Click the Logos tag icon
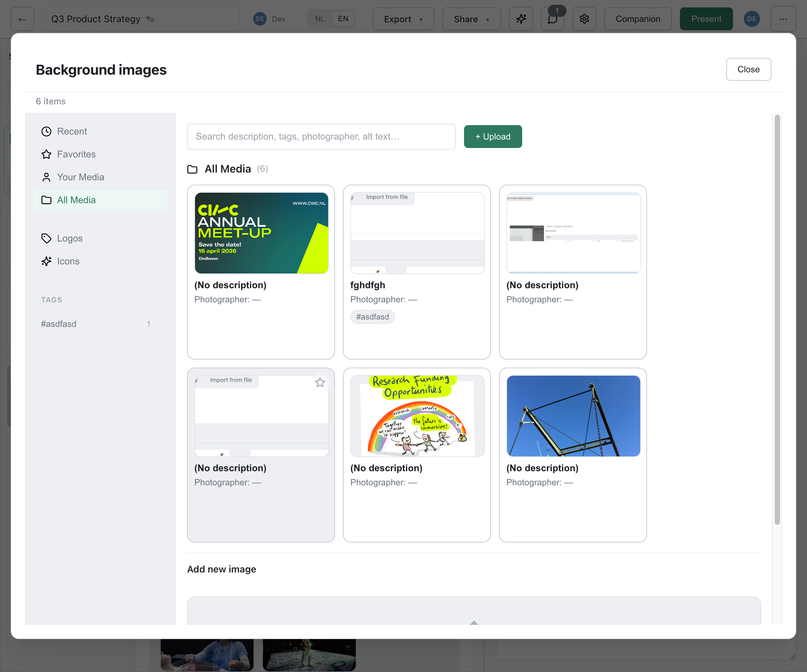This screenshot has width=807, height=672. [x=46, y=238]
